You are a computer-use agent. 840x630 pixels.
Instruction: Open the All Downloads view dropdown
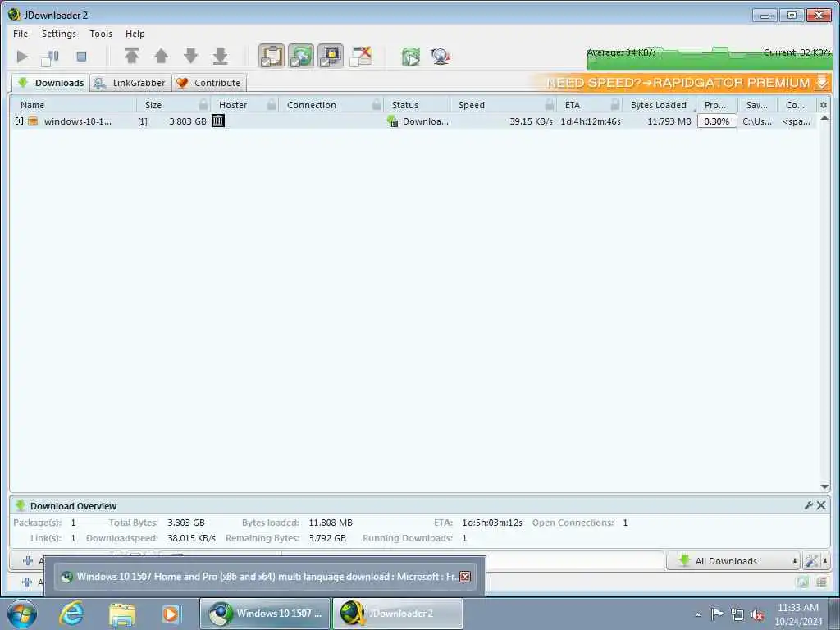coord(733,561)
